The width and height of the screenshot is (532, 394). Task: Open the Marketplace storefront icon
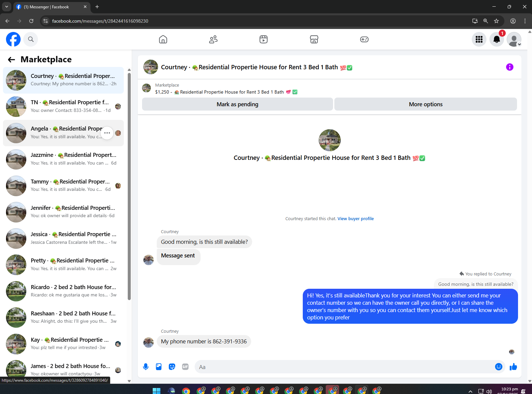pos(314,39)
